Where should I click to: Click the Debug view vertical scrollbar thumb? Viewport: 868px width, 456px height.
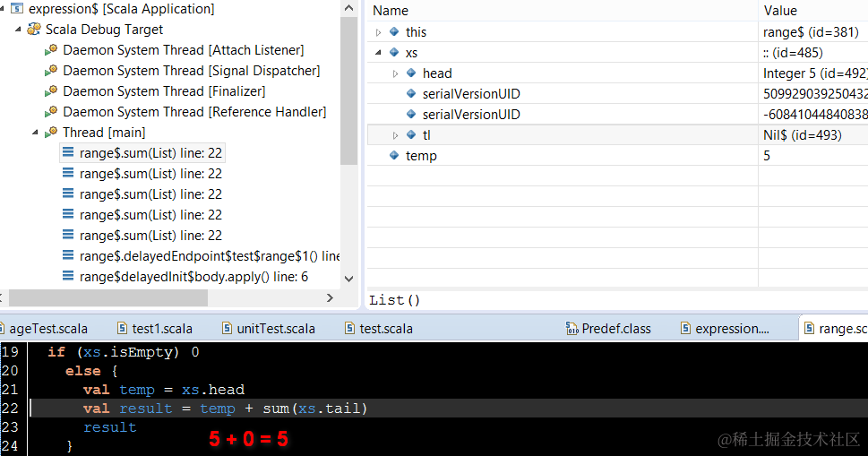point(348,90)
